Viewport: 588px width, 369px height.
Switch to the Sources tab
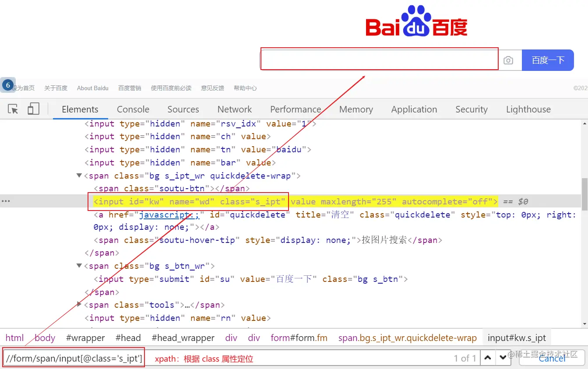[183, 109]
